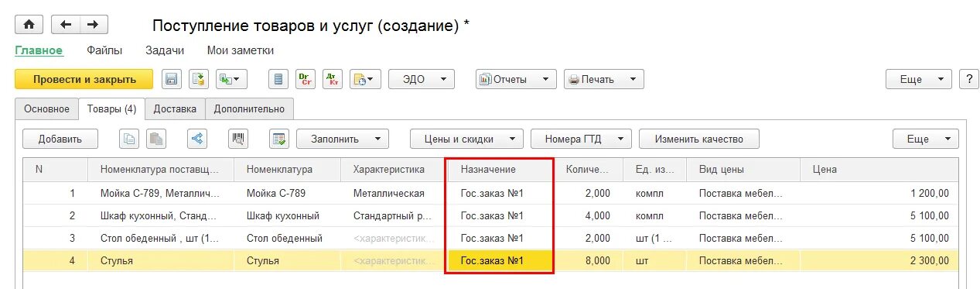Open goods selection checklist icon
980x289 pixels.
(x=279, y=139)
